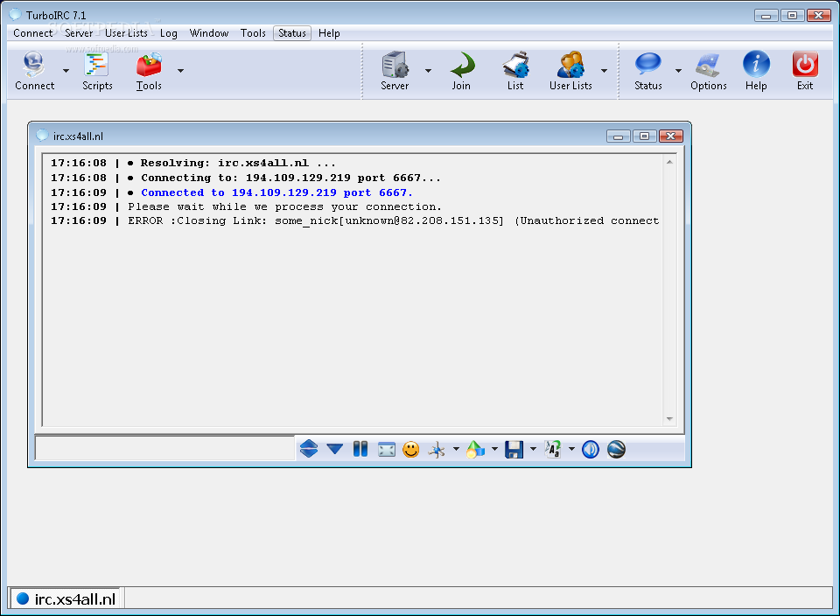Expand the Connect button dropdown arrow
840x616 pixels.
(x=66, y=71)
